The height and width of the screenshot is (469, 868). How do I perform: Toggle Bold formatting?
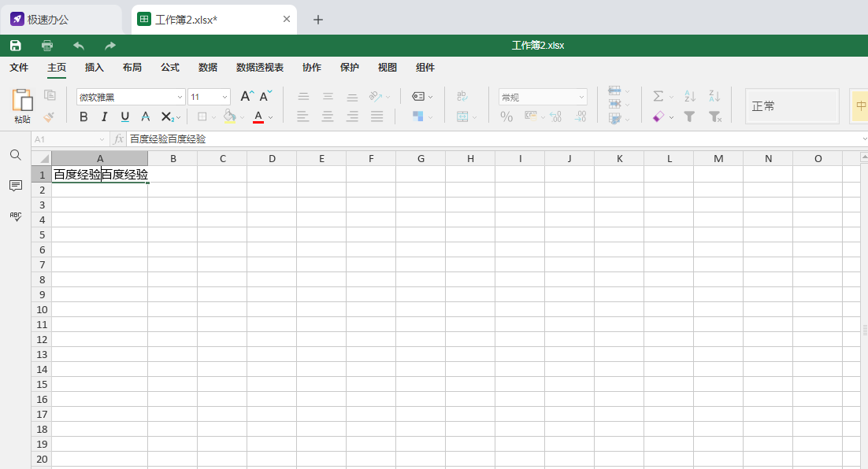83,116
